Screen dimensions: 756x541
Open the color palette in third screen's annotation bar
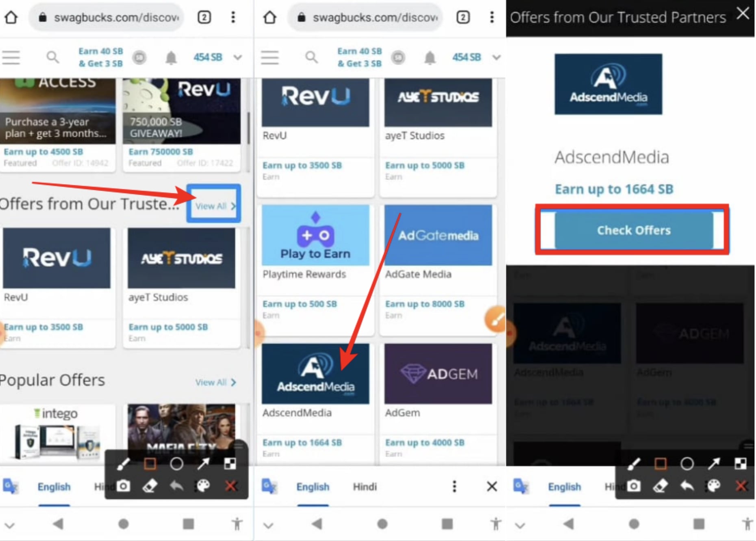[x=714, y=486]
